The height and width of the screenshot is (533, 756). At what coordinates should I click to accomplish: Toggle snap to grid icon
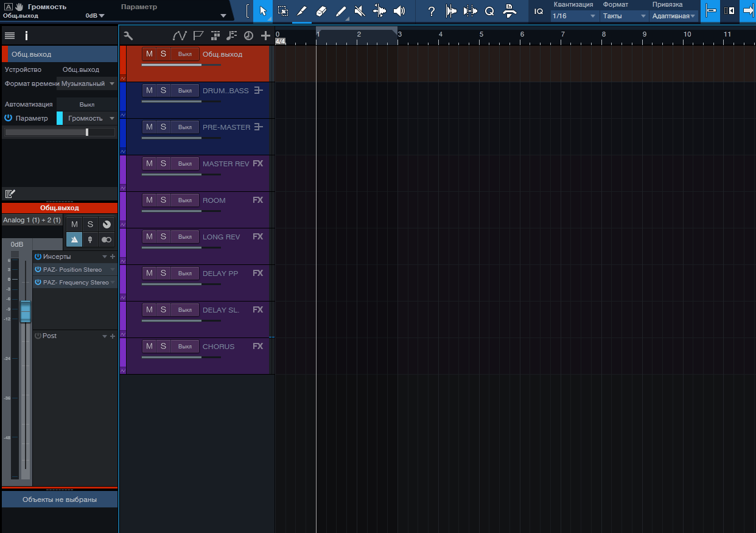tap(710, 11)
